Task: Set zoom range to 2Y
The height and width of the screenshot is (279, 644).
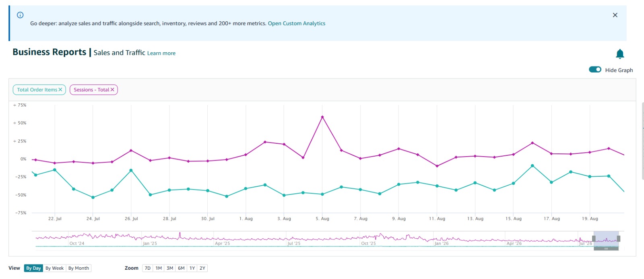Action: point(202,268)
